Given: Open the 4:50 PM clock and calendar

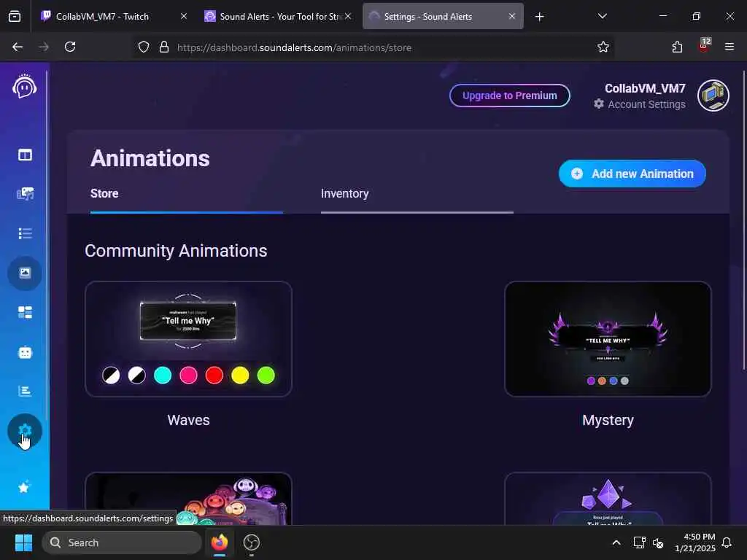Looking at the screenshot, I should pyautogui.click(x=695, y=542).
